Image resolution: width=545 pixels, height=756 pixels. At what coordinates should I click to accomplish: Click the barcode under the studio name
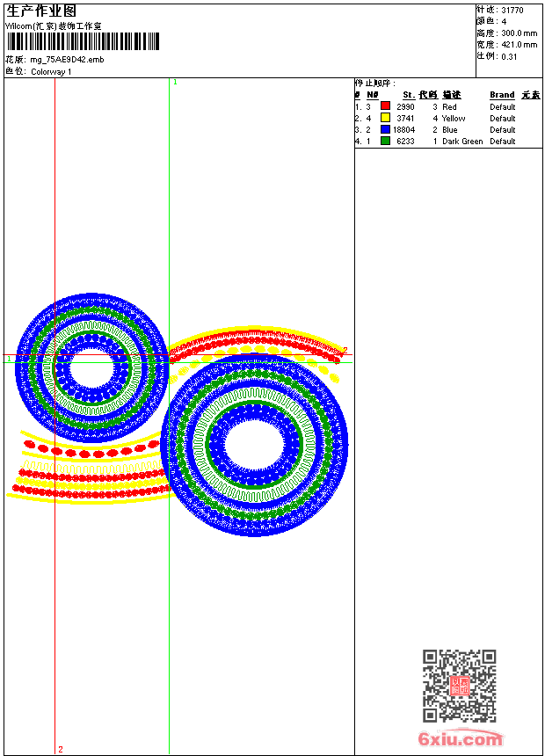[x=83, y=41]
